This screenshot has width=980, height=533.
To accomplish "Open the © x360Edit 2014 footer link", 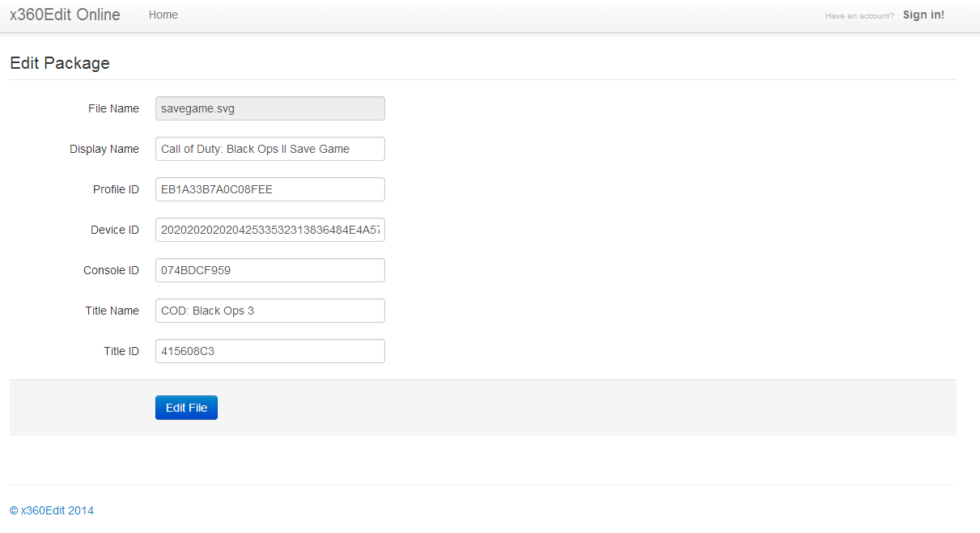I will click(x=52, y=510).
